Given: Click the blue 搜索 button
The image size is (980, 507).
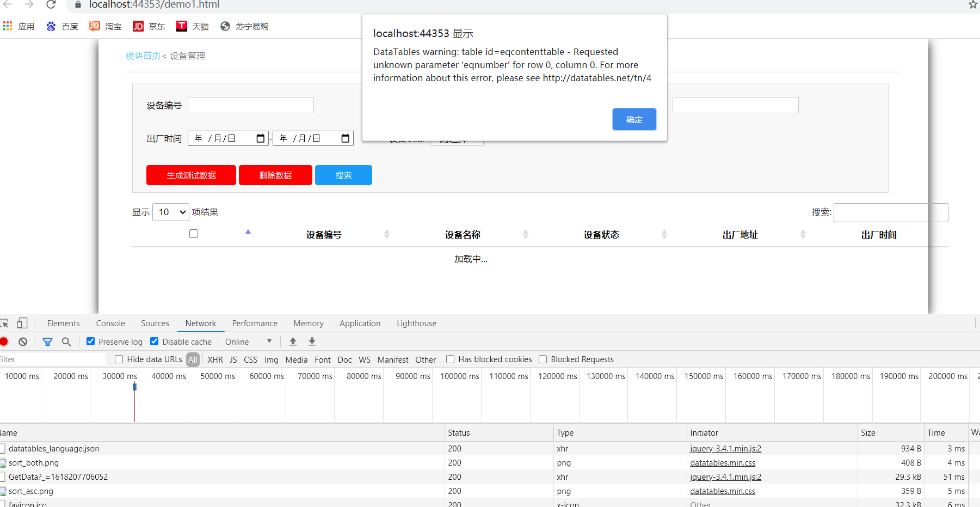Looking at the screenshot, I should pos(343,175).
